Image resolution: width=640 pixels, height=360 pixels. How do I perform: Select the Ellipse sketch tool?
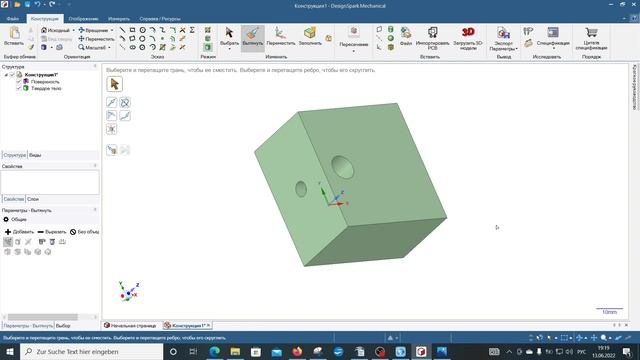(x=133, y=47)
